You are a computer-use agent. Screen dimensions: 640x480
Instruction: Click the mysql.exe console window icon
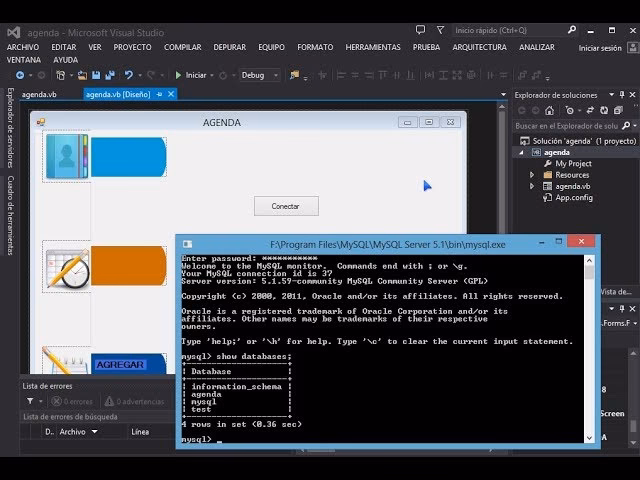click(x=187, y=244)
